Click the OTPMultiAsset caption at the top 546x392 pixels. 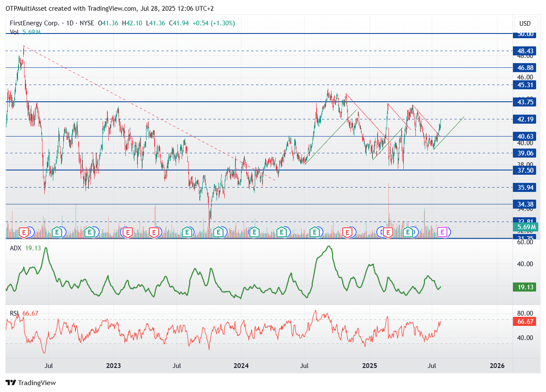point(110,9)
